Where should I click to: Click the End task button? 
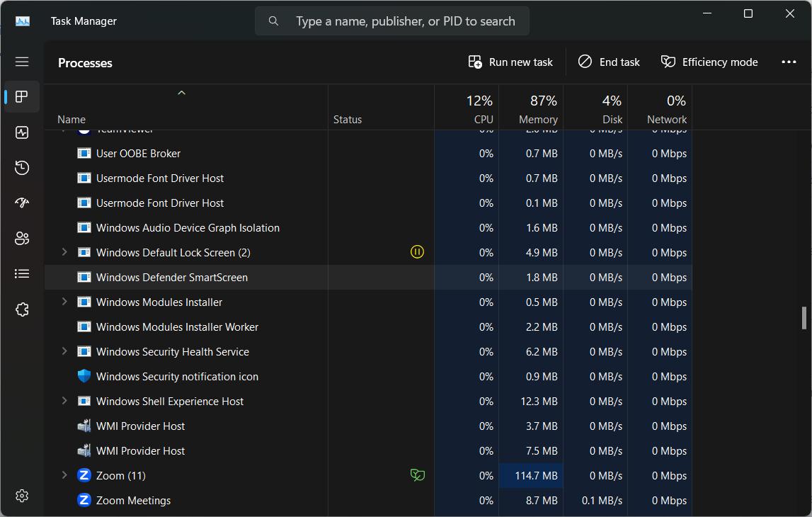coord(608,62)
